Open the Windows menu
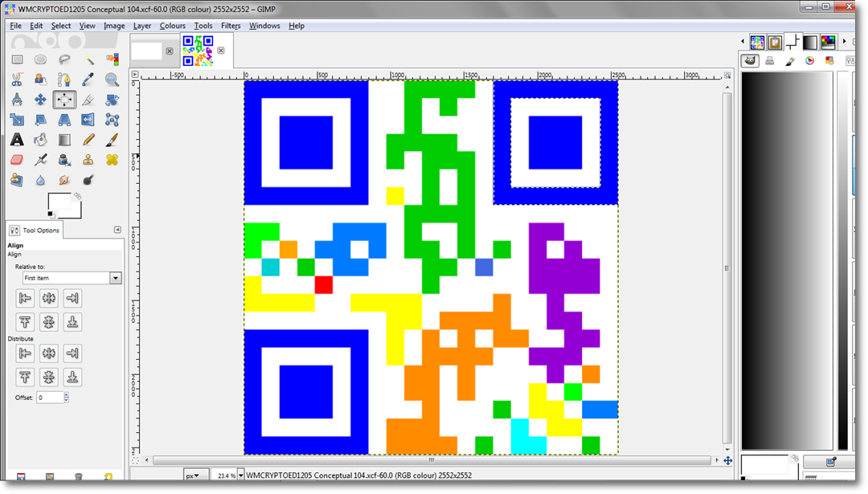The image size is (868, 494). point(264,26)
